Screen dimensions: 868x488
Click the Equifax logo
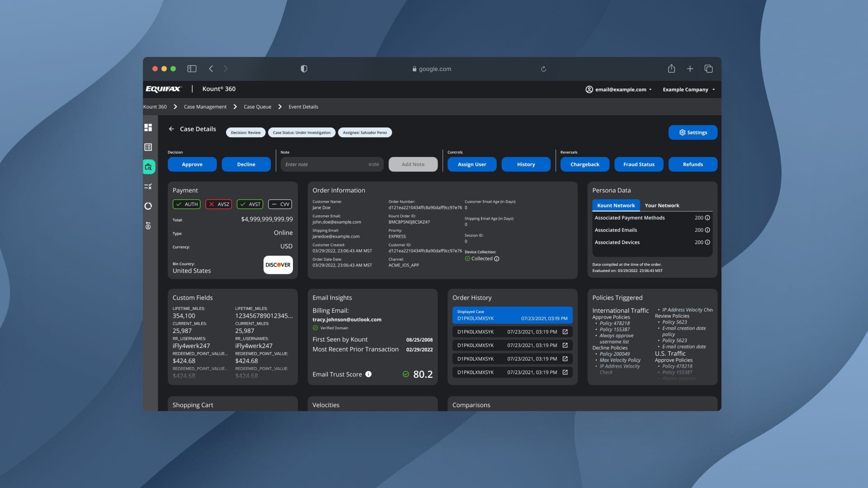[x=163, y=89]
